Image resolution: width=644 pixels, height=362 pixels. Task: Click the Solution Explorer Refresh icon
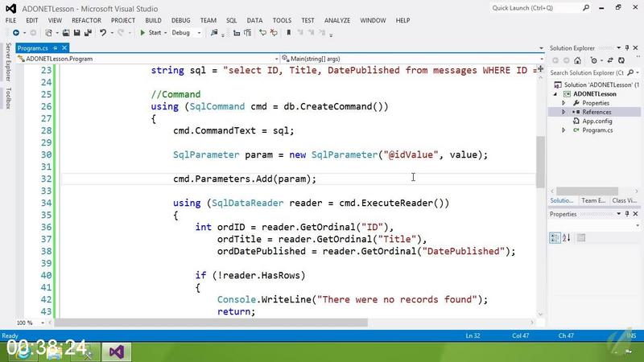click(x=621, y=60)
